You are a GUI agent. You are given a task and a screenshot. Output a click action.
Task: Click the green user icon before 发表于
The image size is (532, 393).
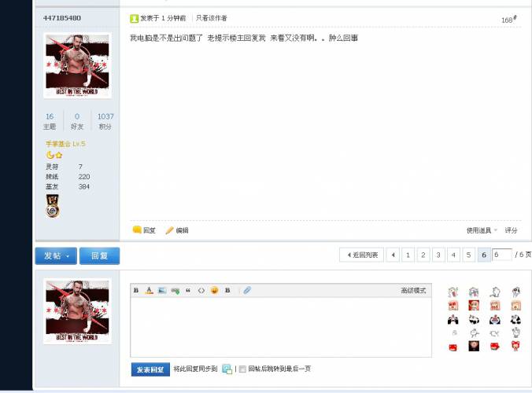click(x=134, y=19)
